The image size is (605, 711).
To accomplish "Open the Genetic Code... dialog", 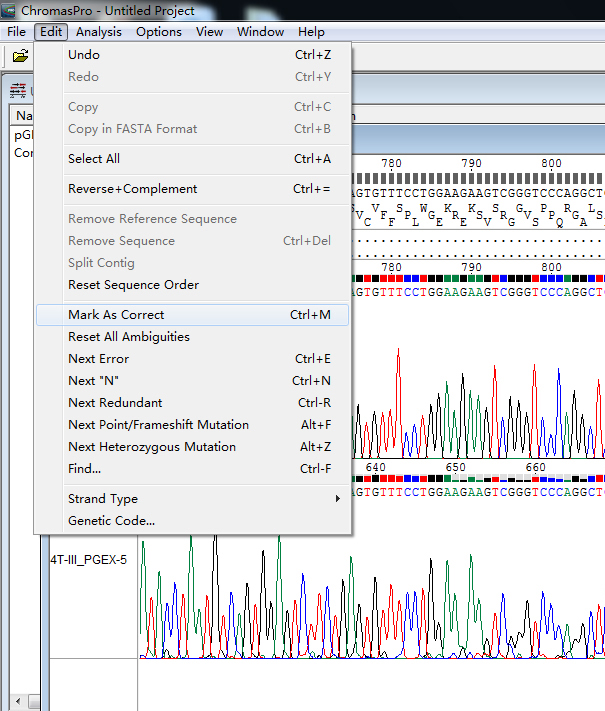I will coord(111,521).
